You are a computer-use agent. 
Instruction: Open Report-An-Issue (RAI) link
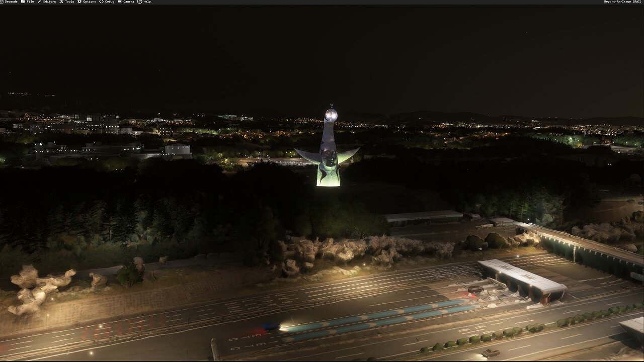(x=622, y=2)
